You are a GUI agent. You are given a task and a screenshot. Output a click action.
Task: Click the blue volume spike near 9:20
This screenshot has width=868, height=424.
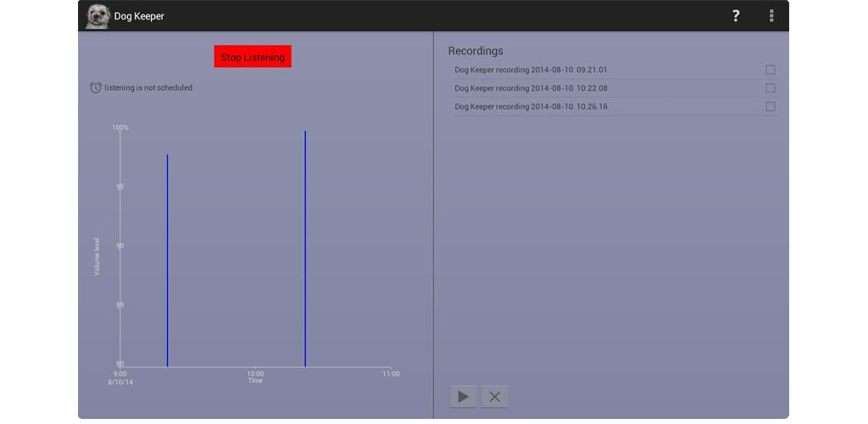point(167,260)
